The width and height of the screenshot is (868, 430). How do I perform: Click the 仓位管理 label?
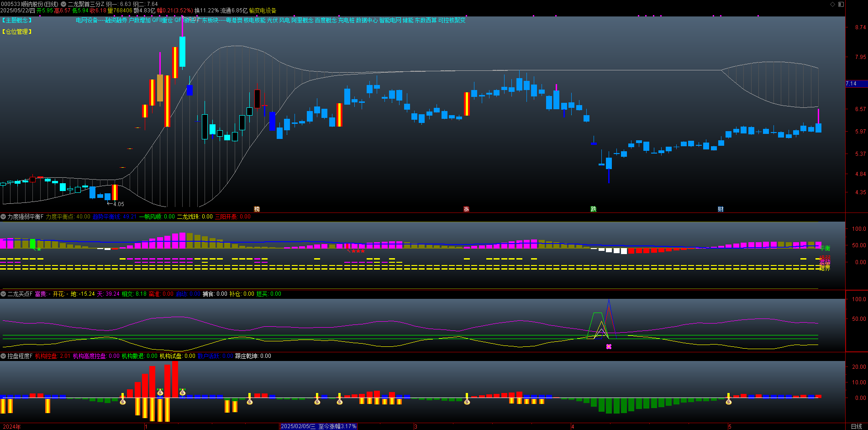[17, 32]
